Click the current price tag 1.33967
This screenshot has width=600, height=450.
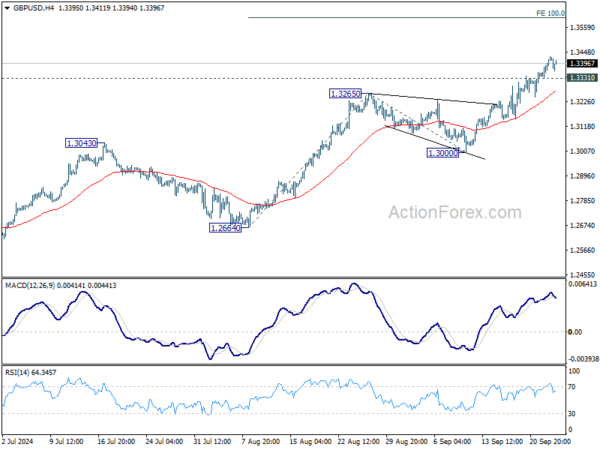582,64
